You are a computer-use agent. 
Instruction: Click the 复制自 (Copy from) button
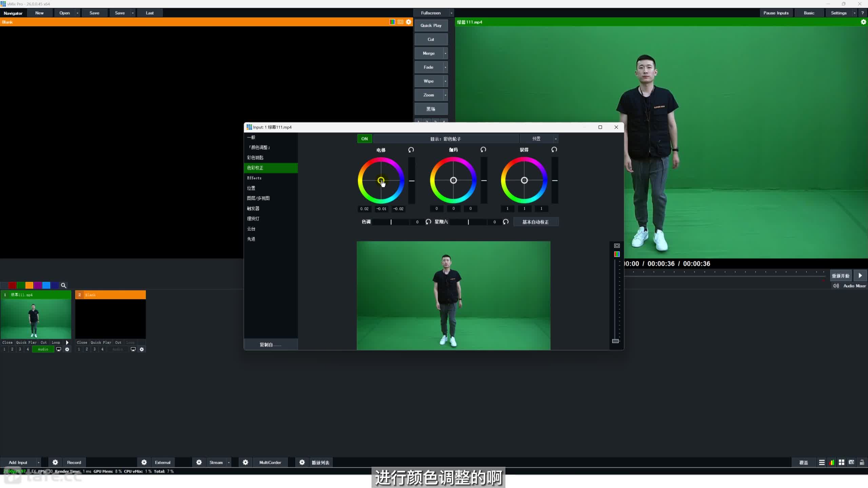(271, 345)
